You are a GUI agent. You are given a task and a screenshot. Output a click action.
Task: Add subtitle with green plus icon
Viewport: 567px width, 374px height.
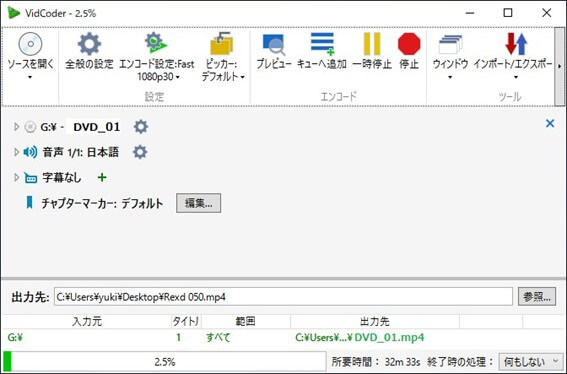click(102, 177)
